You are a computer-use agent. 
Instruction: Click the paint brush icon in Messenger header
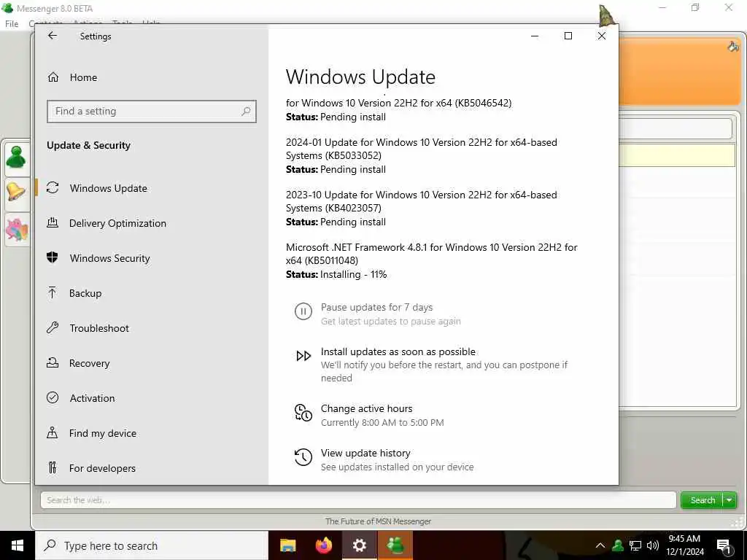pyautogui.click(x=733, y=46)
